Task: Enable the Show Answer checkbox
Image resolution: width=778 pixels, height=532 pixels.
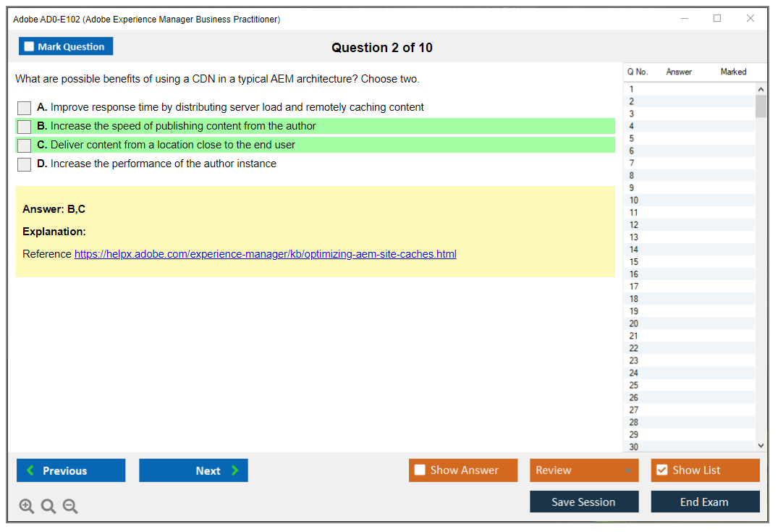Action: click(420, 470)
